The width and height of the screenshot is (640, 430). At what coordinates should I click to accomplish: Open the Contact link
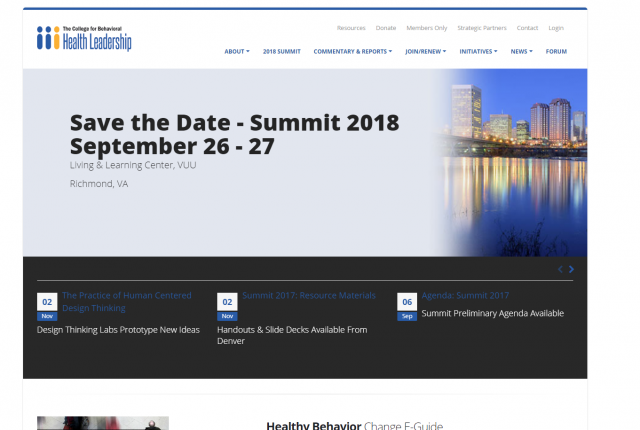[527, 28]
